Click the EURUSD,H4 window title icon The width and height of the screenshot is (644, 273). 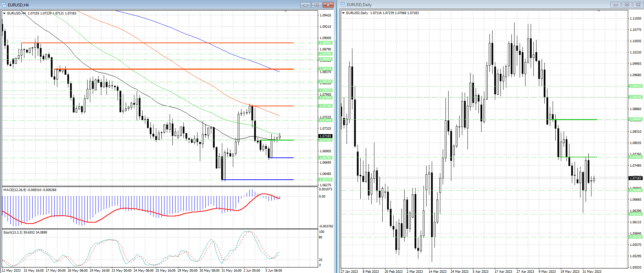point(4,5)
